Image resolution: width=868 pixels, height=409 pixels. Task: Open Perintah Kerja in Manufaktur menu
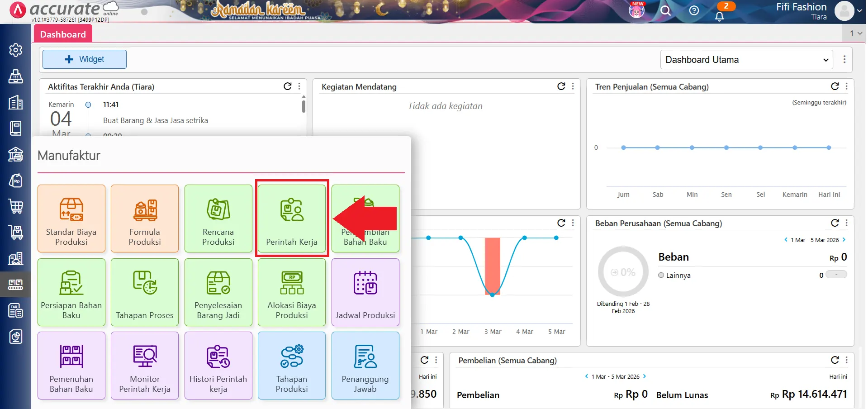(x=292, y=219)
